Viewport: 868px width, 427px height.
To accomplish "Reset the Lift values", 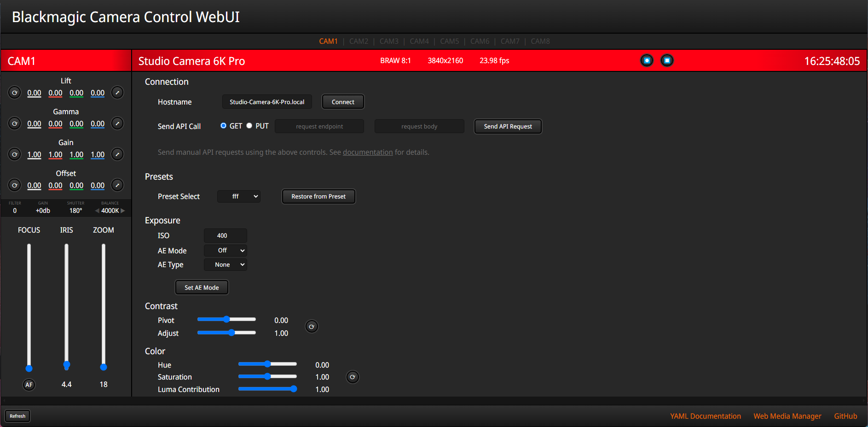I will tap(15, 93).
